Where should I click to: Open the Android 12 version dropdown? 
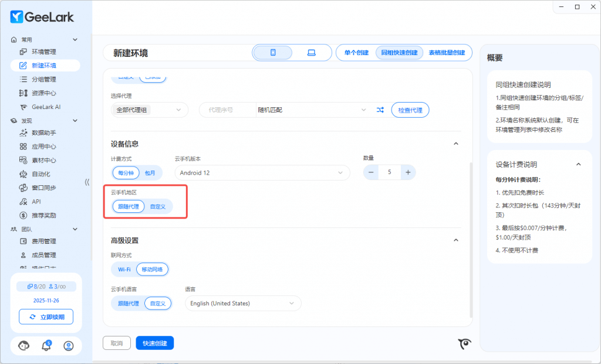point(262,173)
